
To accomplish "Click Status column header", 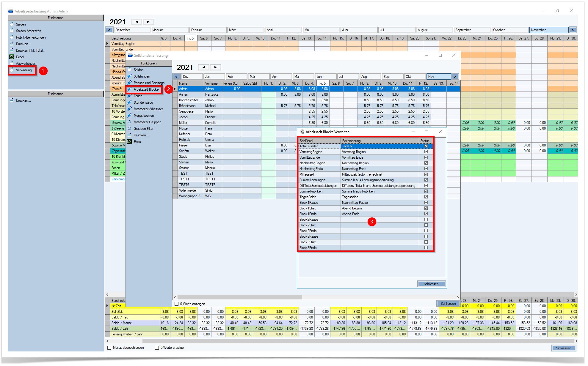I will [426, 141].
